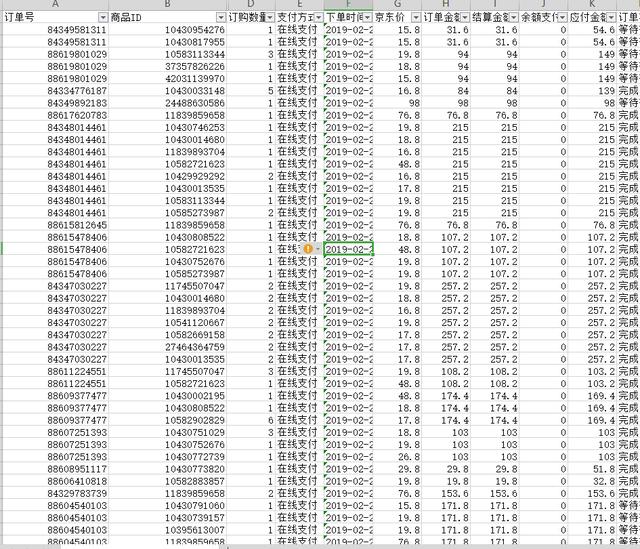Select product ID cell 10430954276

pos(167,30)
